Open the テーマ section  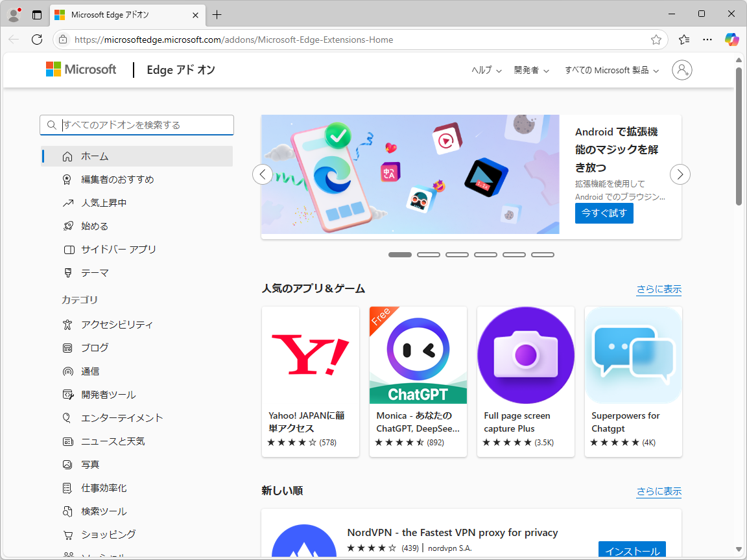coord(97,272)
